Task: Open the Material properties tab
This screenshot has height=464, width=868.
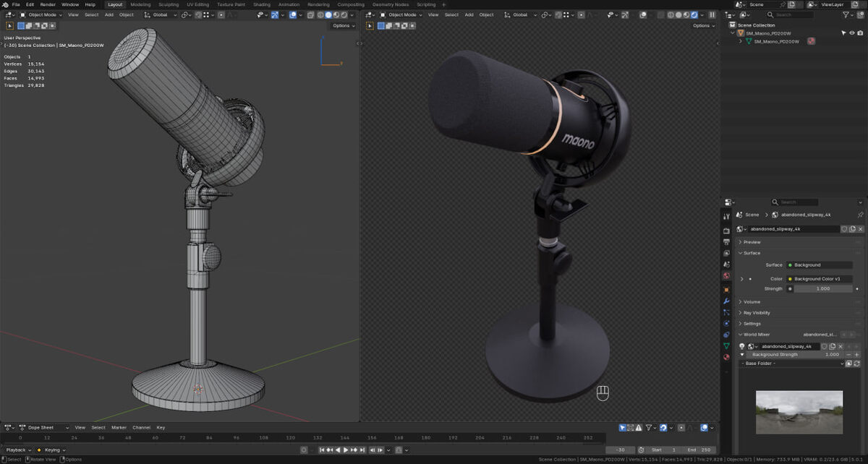Action: pyautogui.click(x=726, y=357)
